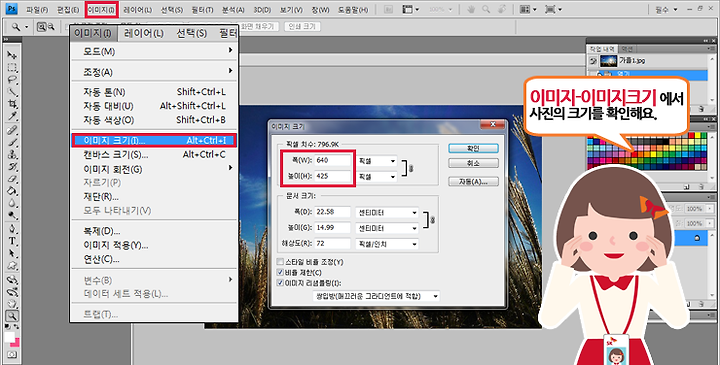Screen dimensions: 720x365
Task: Open resolution 픽셀/인치 dropdown
Action: click(x=387, y=244)
